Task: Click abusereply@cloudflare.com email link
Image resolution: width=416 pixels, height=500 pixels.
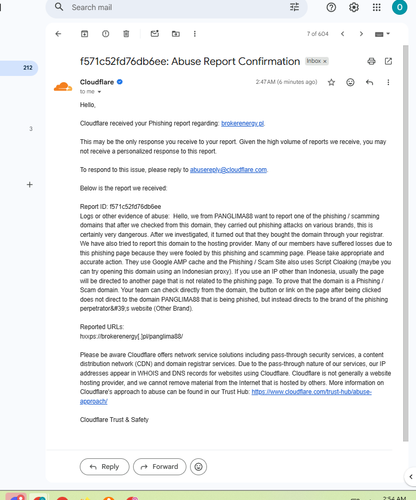Action: pyautogui.click(x=228, y=170)
